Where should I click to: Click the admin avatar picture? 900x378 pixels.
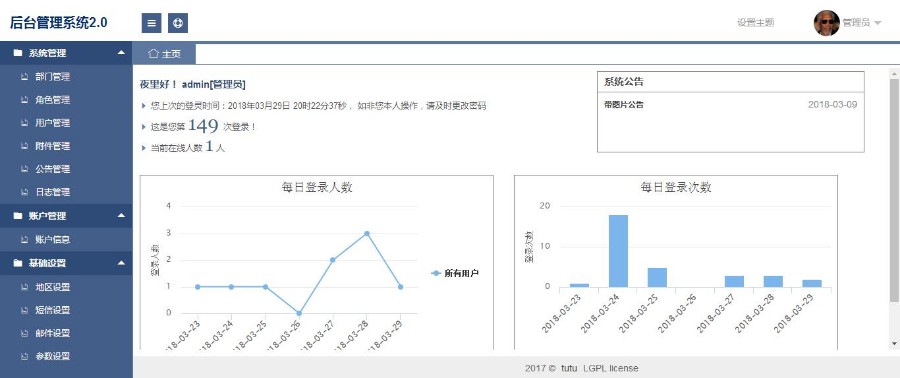pyautogui.click(x=827, y=23)
